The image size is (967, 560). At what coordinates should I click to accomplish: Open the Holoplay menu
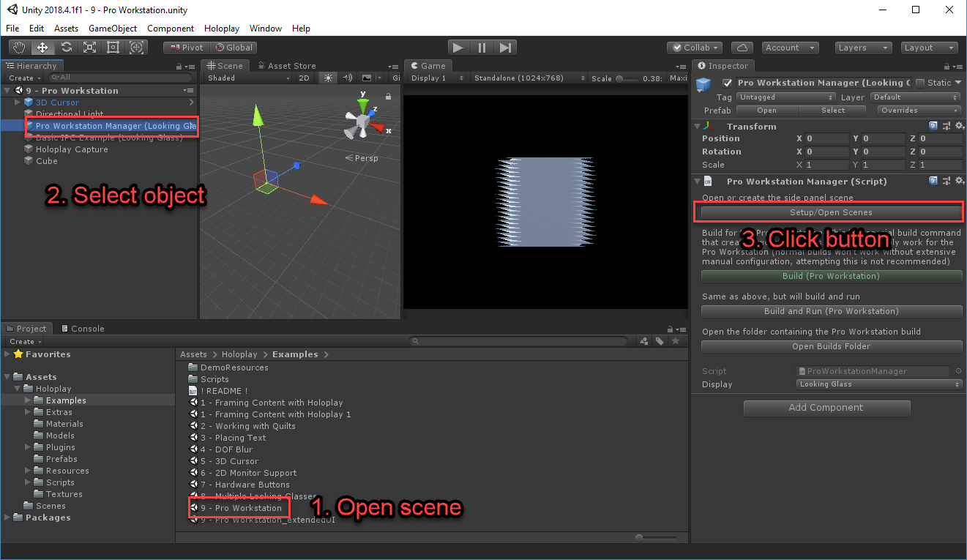point(223,29)
